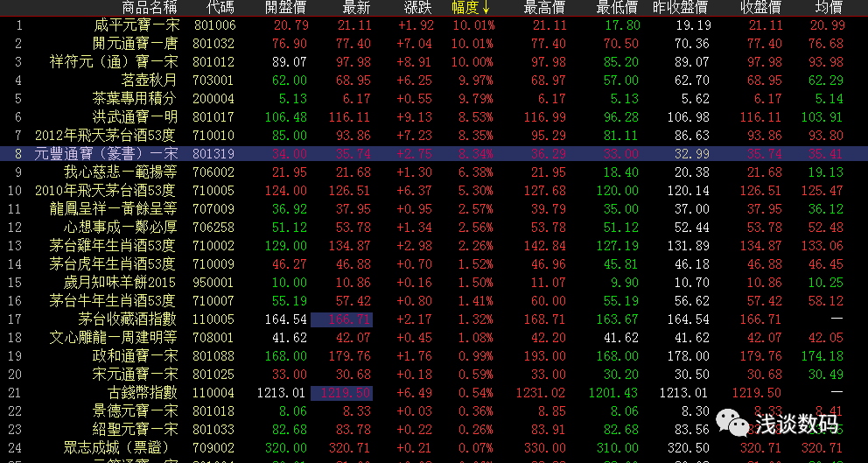Select the row 歲月知味羊餅2015
Image resolution: width=868 pixels, height=463 pixels.
(x=434, y=283)
